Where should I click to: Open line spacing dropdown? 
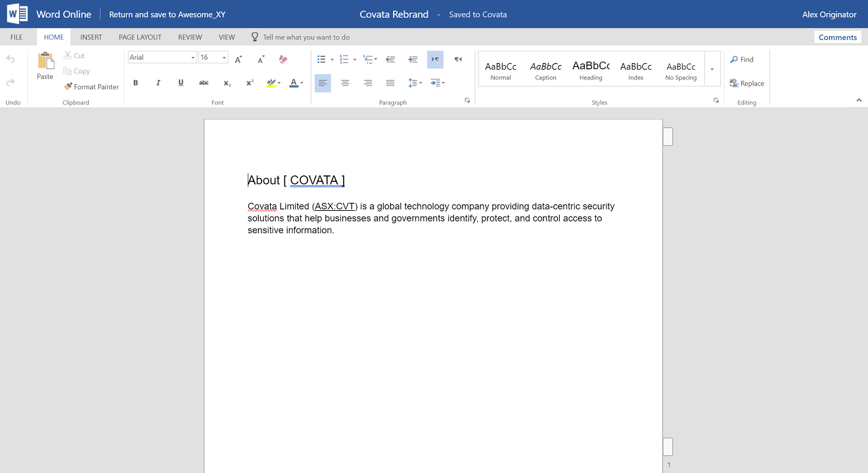(415, 83)
